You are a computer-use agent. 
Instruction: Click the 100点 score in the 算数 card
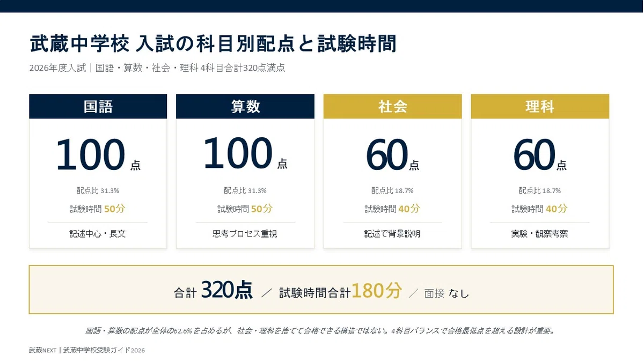[245, 154]
